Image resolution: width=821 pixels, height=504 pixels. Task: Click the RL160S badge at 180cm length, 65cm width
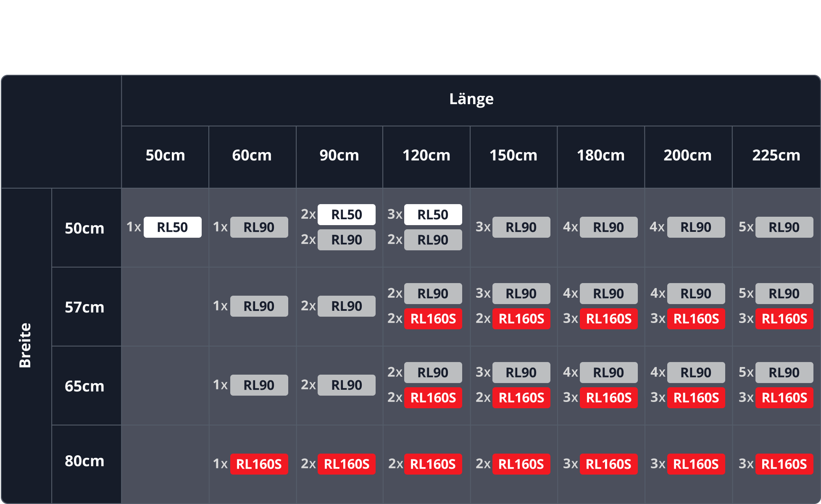coord(608,398)
